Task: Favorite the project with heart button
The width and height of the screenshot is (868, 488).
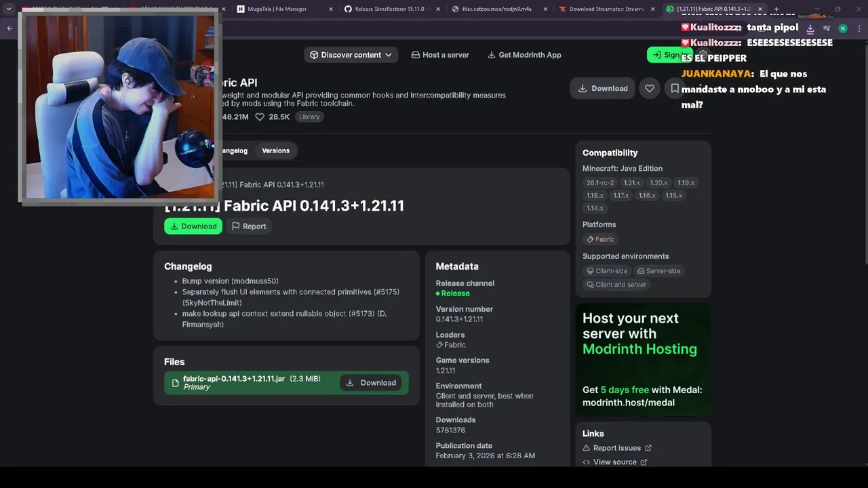Action: (x=650, y=88)
